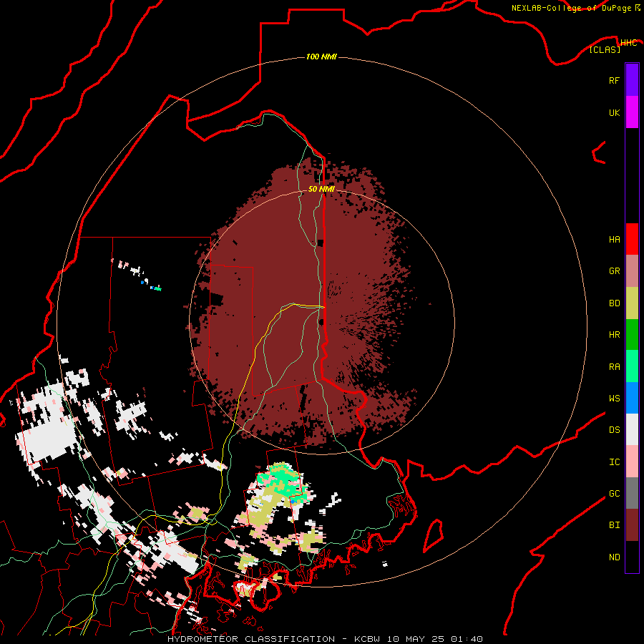Screen dimensions: 644x644
Task: Select the BD yellow legend block
Action: [x=632, y=303]
